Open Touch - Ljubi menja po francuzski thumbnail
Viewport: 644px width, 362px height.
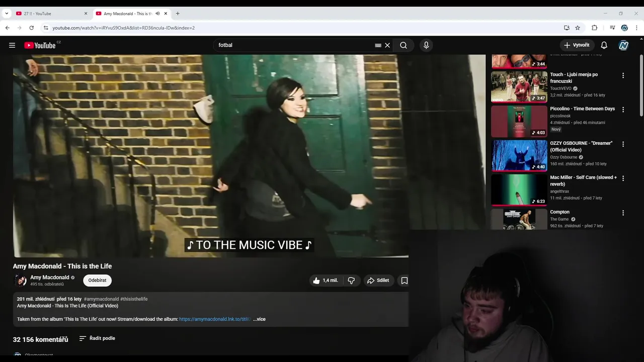coord(519,87)
